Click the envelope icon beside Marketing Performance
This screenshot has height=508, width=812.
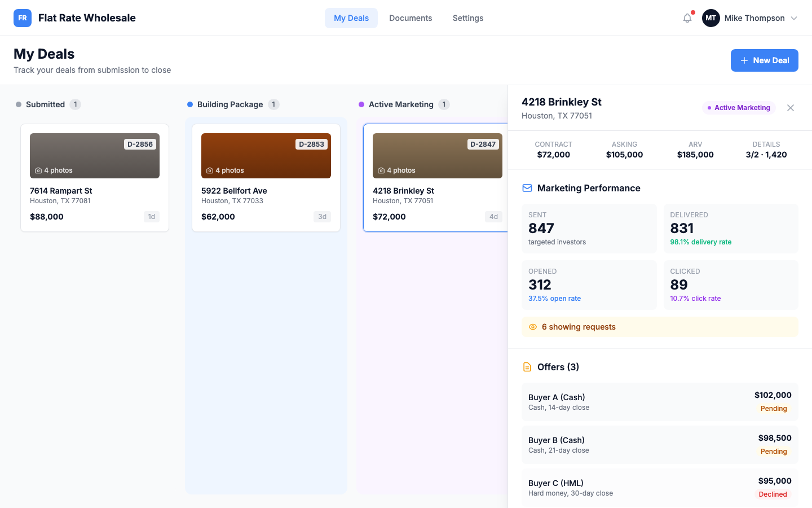tap(527, 188)
